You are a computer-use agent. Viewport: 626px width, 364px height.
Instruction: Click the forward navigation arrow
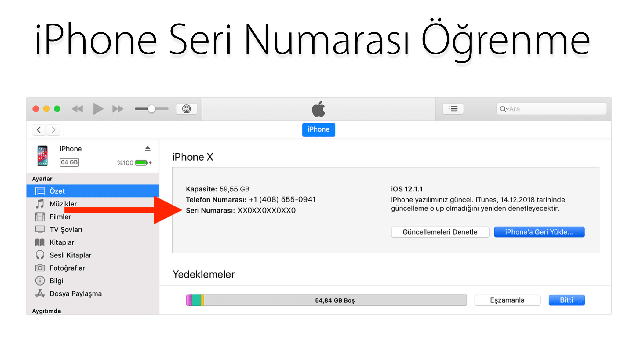[53, 129]
